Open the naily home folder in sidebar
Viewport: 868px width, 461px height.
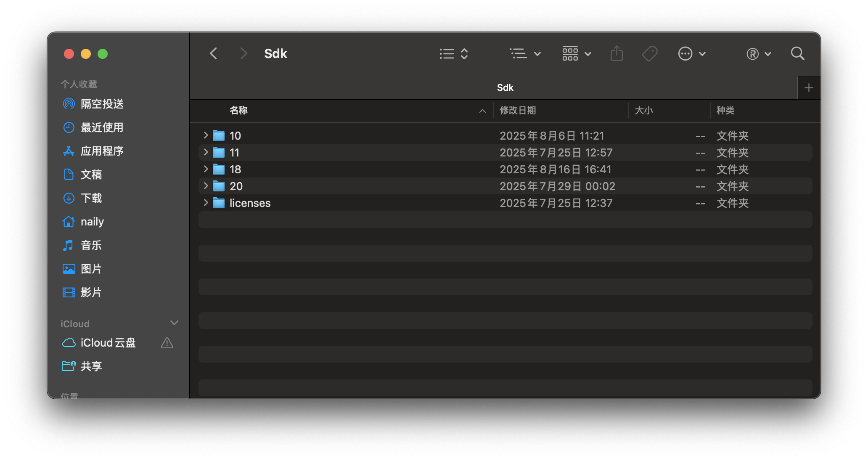[x=92, y=222]
